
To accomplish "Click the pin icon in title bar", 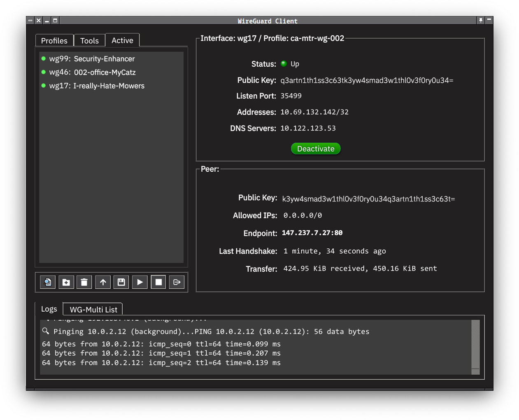I will [x=480, y=20].
